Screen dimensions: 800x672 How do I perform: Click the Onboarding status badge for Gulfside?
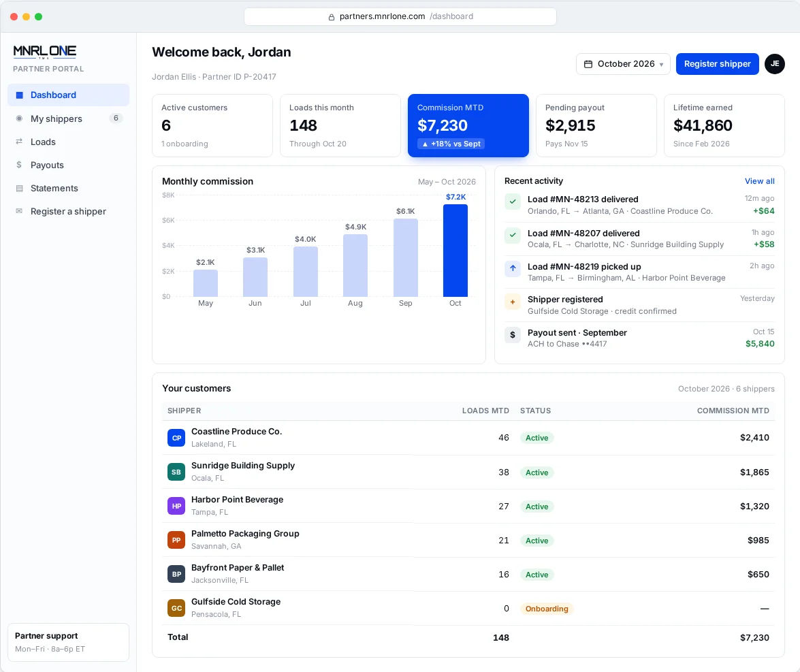[547, 609]
